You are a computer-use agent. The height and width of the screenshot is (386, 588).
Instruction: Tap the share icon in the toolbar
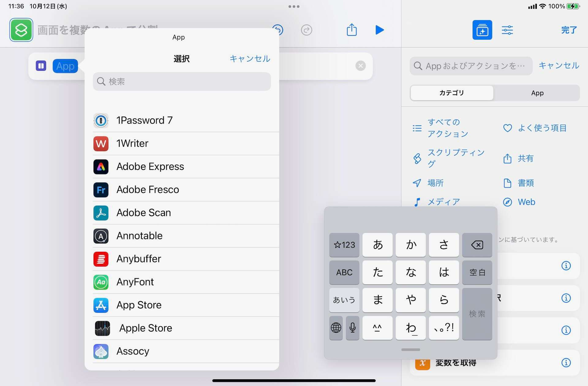tap(352, 30)
